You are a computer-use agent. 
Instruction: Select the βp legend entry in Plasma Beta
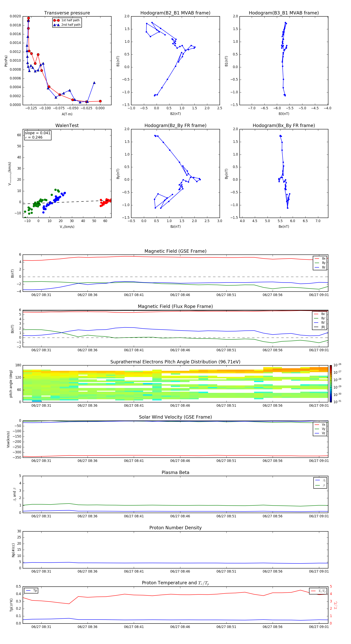[320, 480]
